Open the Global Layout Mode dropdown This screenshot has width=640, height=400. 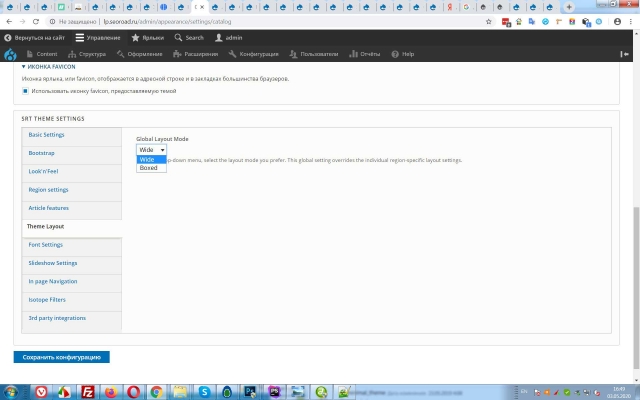pyautogui.click(x=151, y=149)
